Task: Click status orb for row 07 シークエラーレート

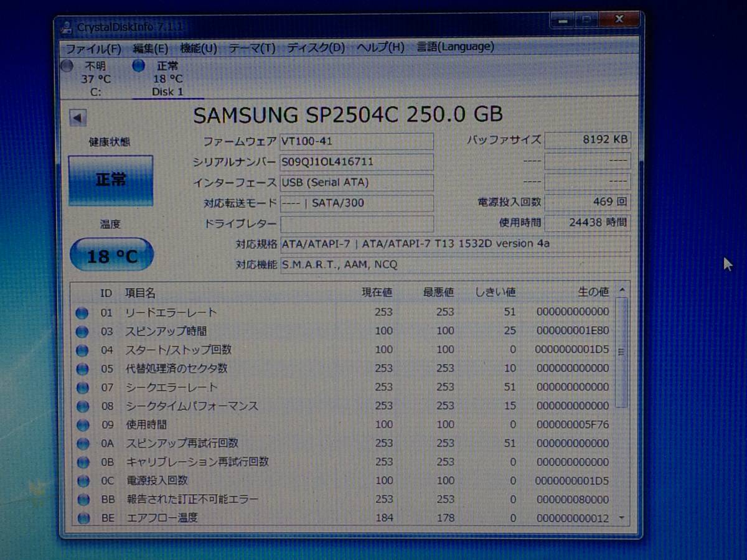Action: (x=82, y=388)
